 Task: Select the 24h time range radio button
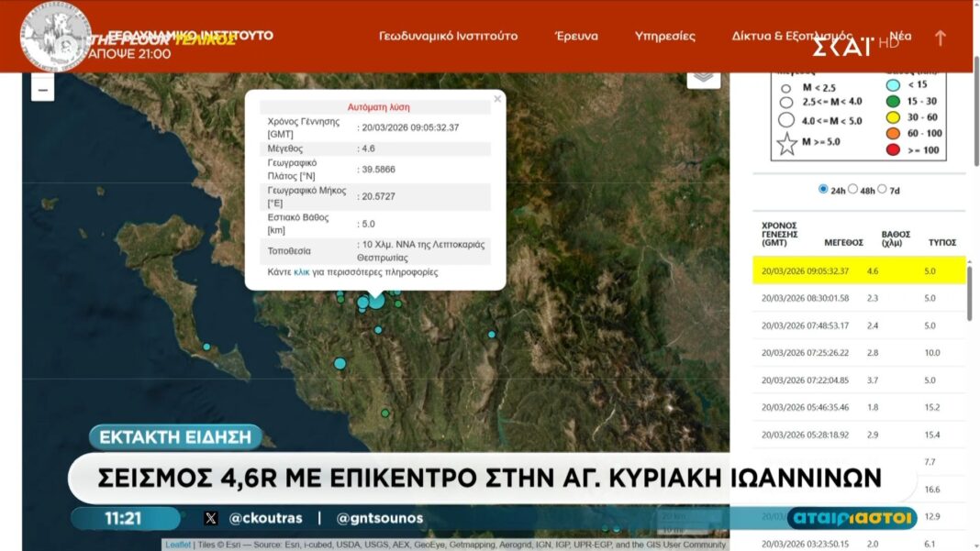[x=823, y=189]
